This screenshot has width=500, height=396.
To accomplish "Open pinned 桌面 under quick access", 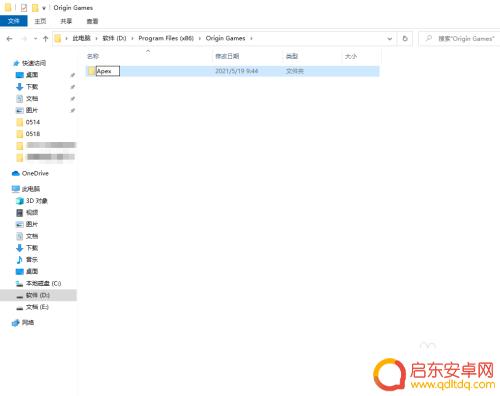I will (32, 75).
